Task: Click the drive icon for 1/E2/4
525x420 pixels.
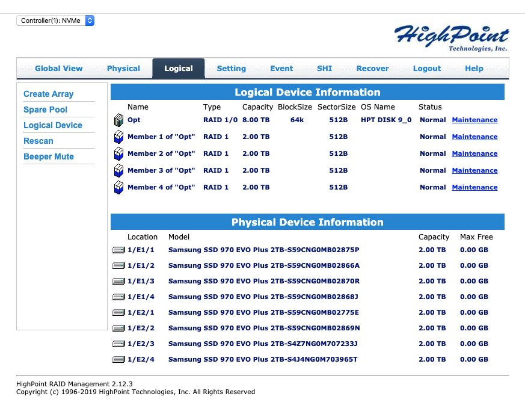Action: (x=118, y=359)
